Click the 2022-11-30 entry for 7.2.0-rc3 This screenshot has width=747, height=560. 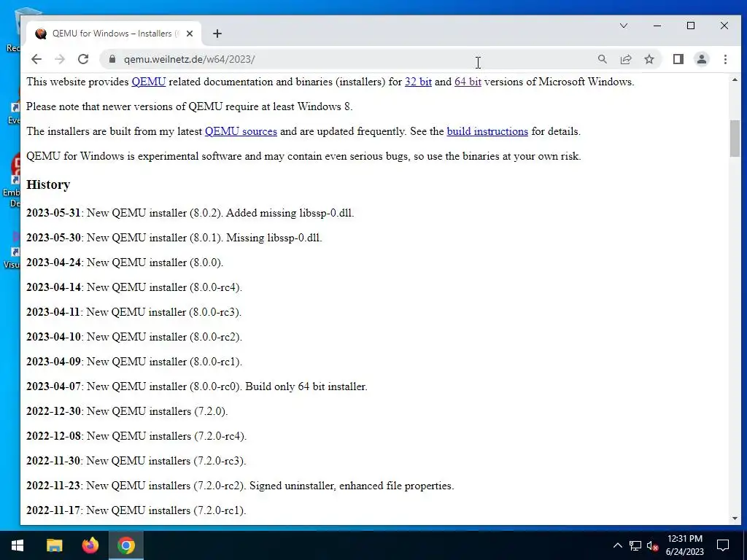[136, 461]
